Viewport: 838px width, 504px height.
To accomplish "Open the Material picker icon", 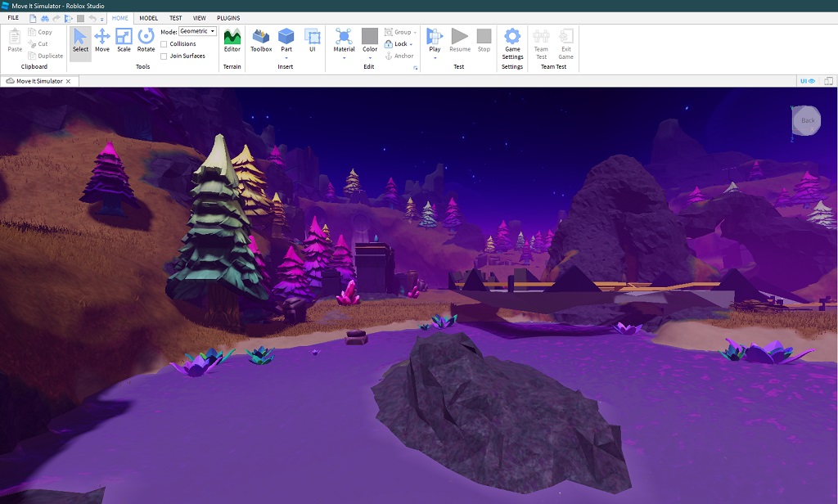I will [344, 36].
